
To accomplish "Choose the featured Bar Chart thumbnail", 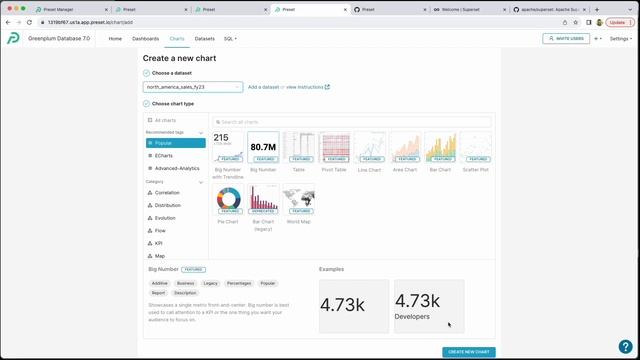I will pyautogui.click(x=440, y=147).
